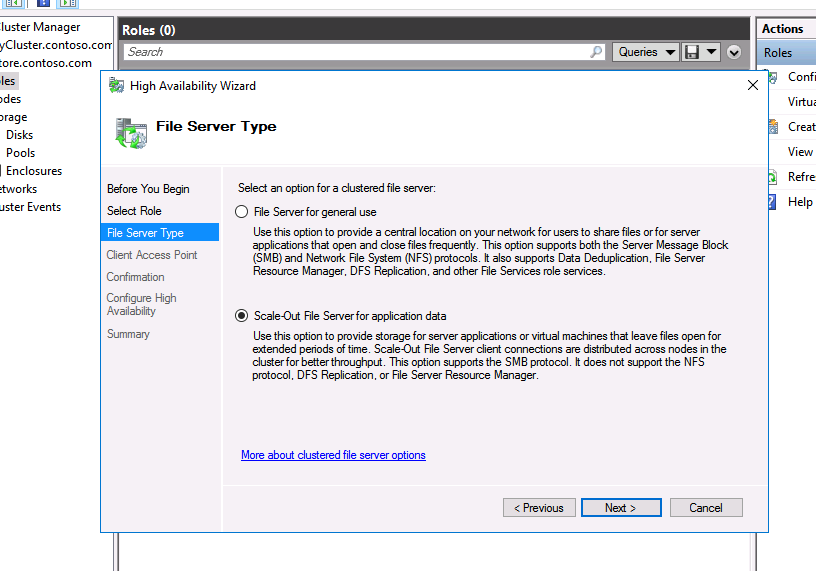Click the Refresh icon in Actions pane
This screenshot has height=571, width=816.
(x=769, y=177)
